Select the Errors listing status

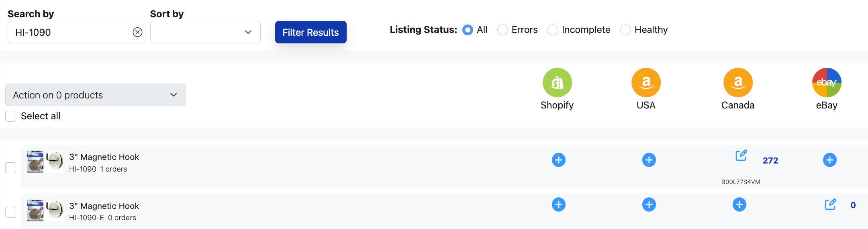coord(502,30)
